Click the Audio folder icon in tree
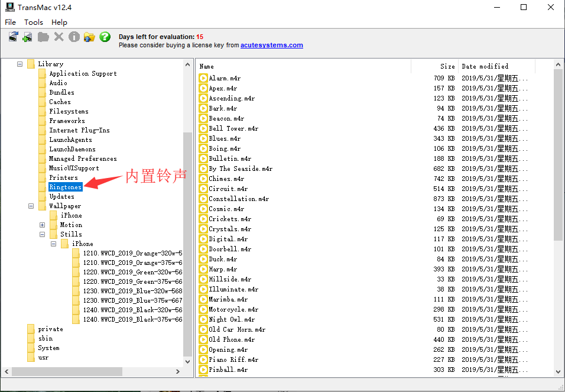This screenshot has height=392, width=565. [x=43, y=83]
